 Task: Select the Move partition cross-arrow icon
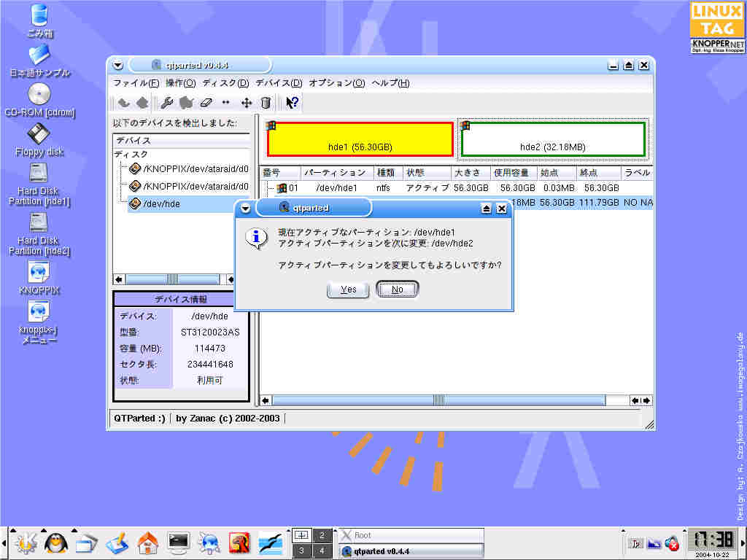[247, 102]
